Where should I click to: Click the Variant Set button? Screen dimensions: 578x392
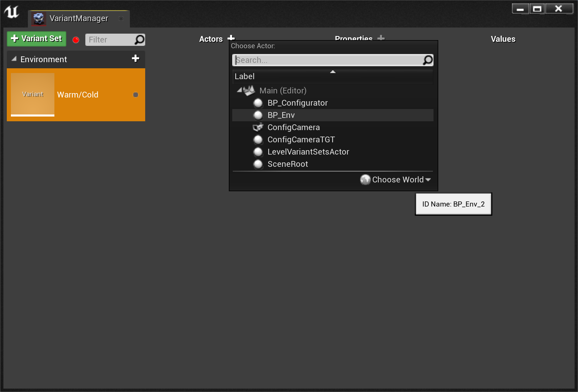point(37,39)
